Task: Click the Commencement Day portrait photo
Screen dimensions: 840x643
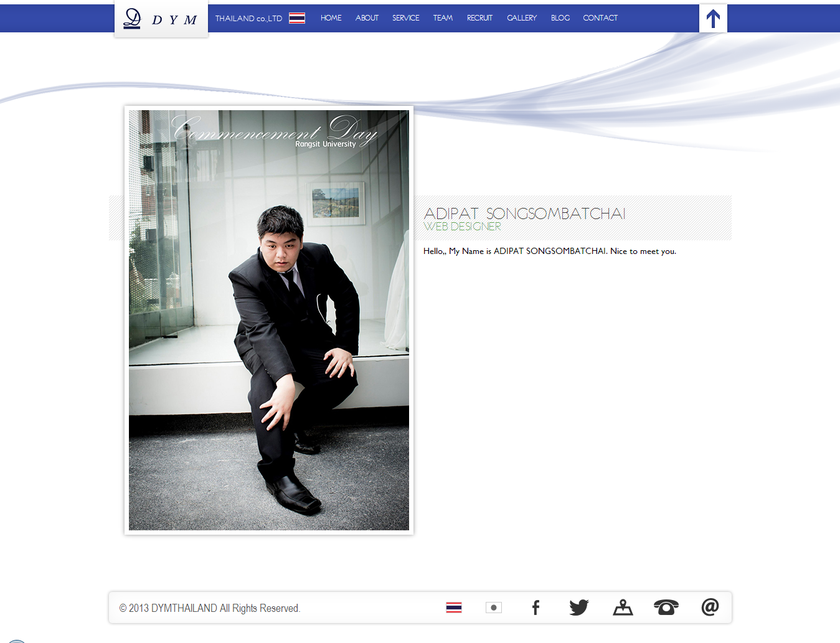Action: [x=269, y=320]
